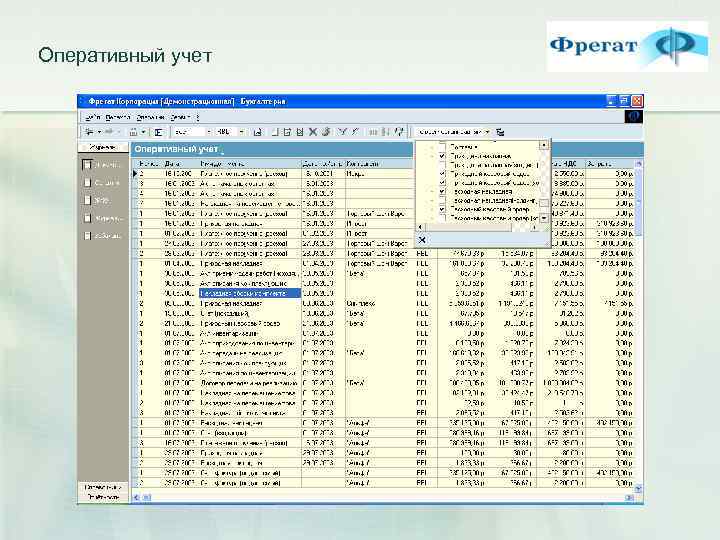
Task: Click the save disk icon after the second combo box
Action: [258, 132]
